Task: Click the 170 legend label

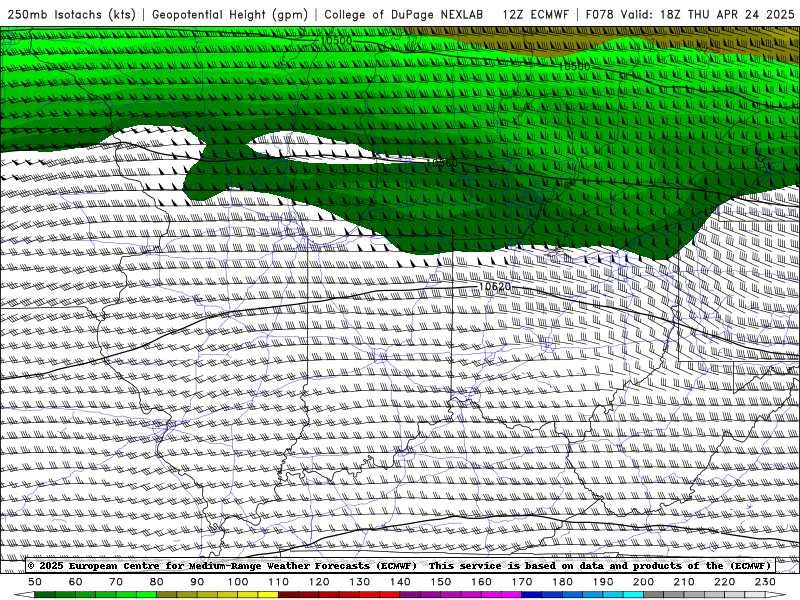Action: click(x=522, y=582)
